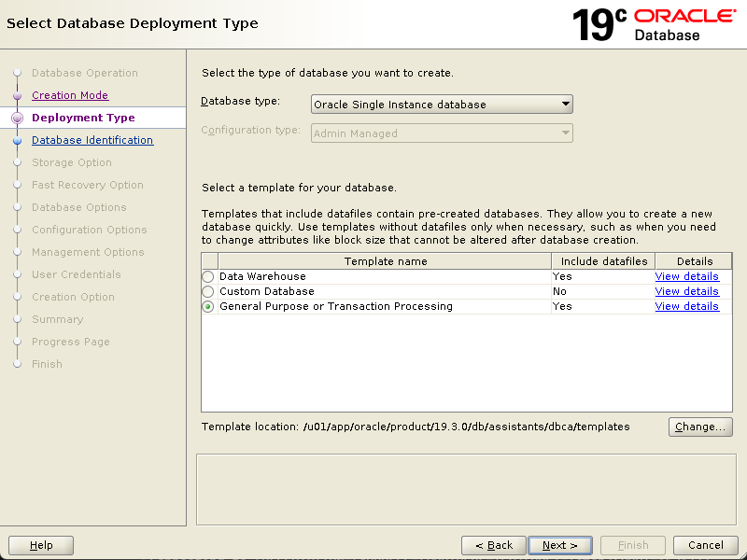Click the Database Identification step bullet icon
The width and height of the screenshot is (747, 560).
pos(17,141)
